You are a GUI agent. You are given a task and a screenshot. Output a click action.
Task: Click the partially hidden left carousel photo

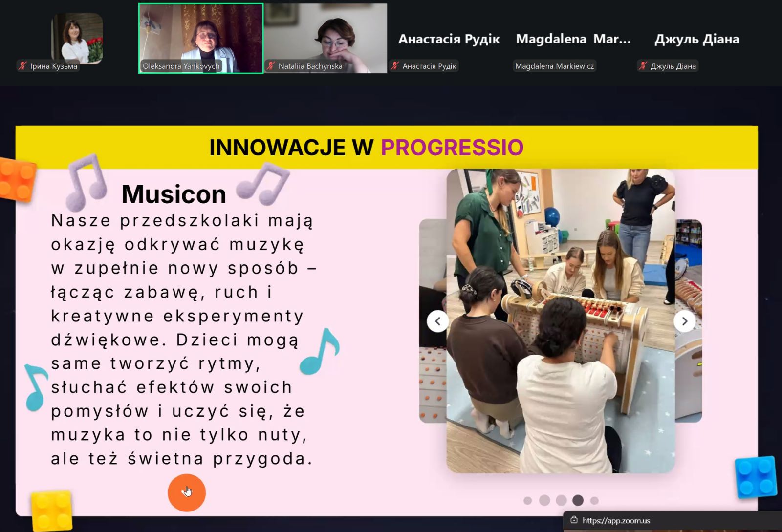coord(433,320)
